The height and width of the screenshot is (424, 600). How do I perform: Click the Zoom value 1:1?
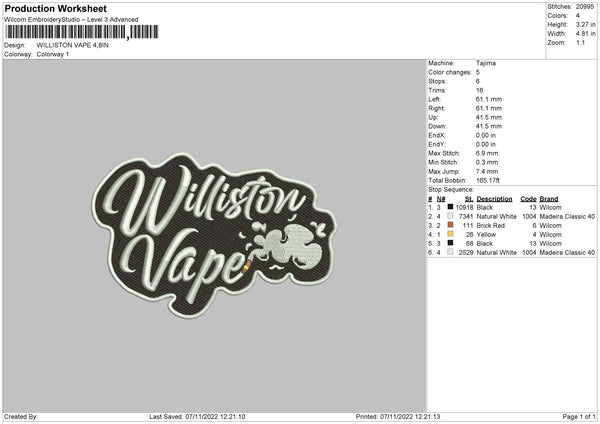pyautogui.click(x=580, y=43)
